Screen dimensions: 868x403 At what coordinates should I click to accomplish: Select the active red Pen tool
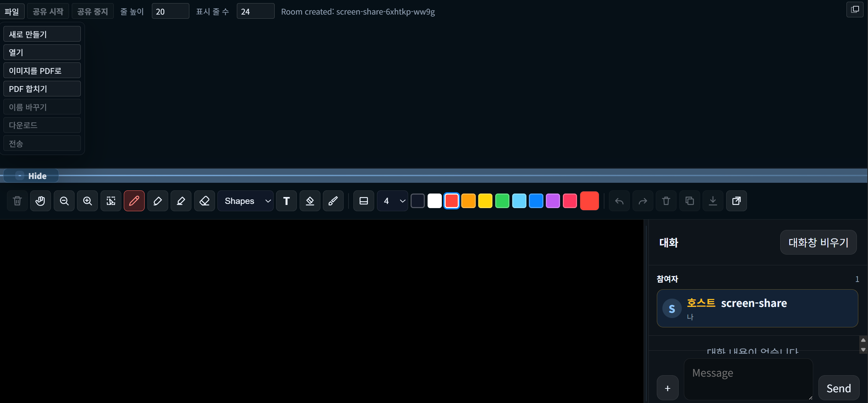pyautogui.click(x=134, y=201)
